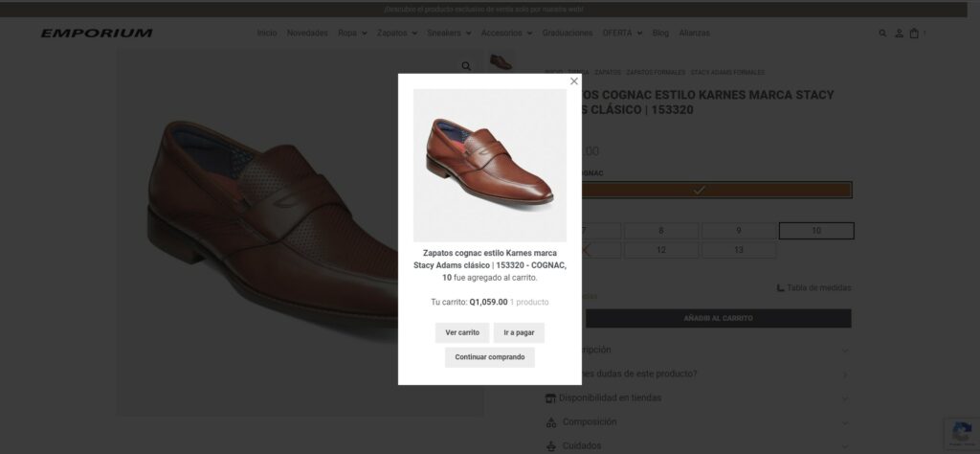Select shoe size 8
Screen dimensions: 980x454
click(x=661, y=231)
